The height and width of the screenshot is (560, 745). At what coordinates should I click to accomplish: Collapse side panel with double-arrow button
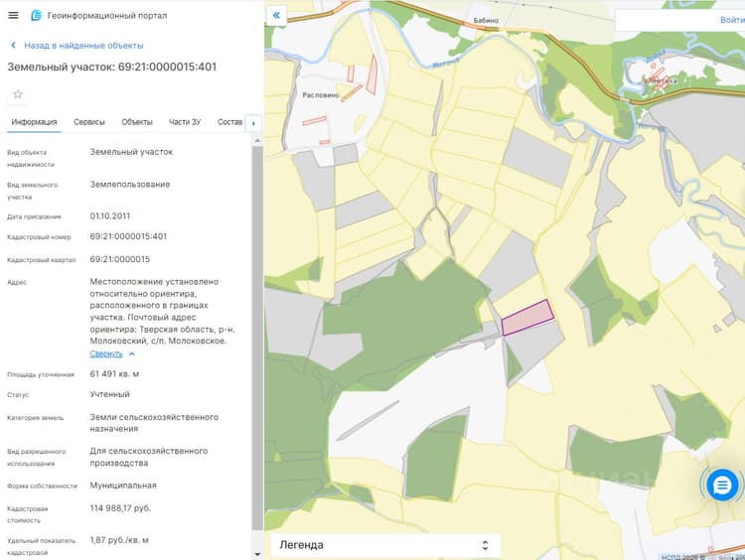[276, 15]
